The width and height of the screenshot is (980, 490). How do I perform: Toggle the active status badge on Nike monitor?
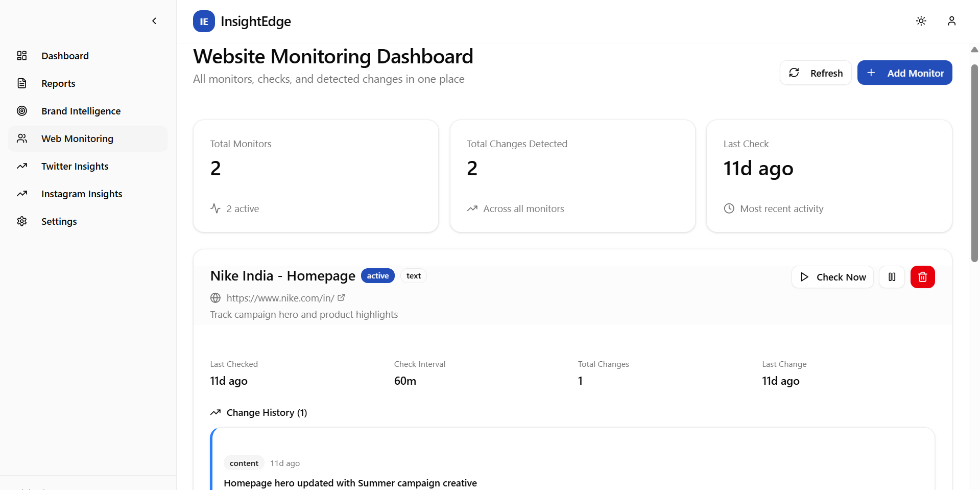pyautogui.click(x=377, y=275)
